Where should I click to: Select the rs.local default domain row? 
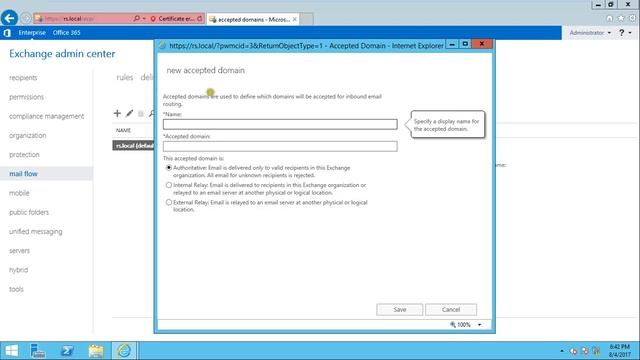133,146
